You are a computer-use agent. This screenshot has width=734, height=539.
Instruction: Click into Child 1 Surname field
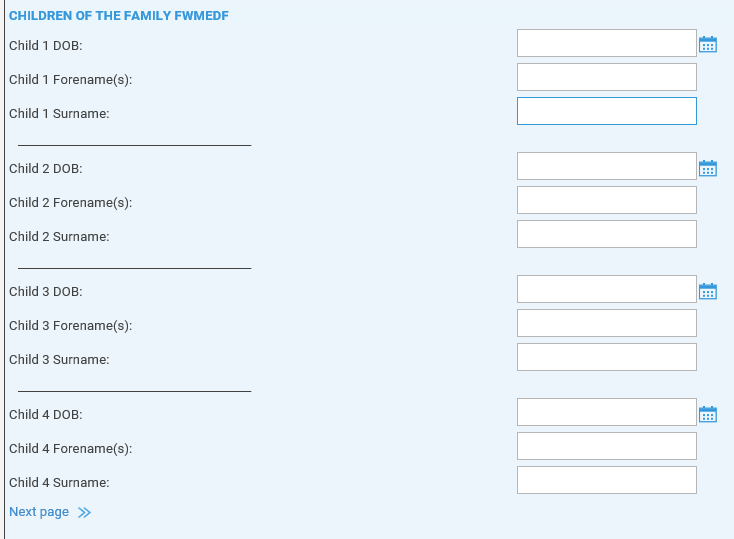click(x=607, y=111)
